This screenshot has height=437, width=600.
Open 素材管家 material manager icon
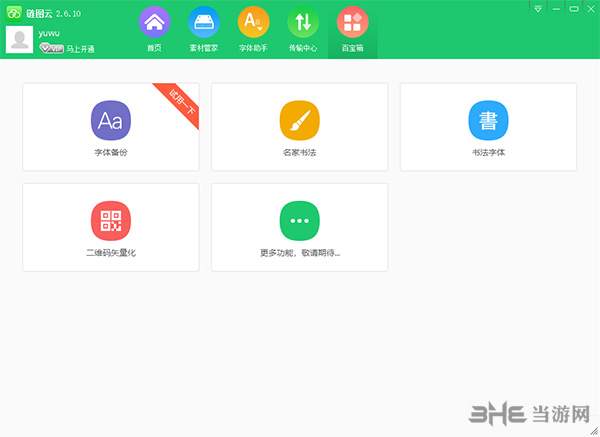click(204, 22)
